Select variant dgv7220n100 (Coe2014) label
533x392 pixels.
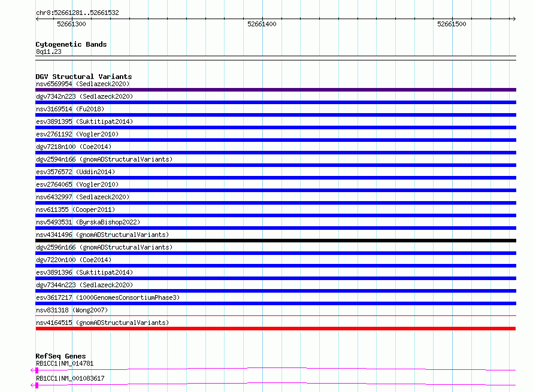[x=74, y=260]
